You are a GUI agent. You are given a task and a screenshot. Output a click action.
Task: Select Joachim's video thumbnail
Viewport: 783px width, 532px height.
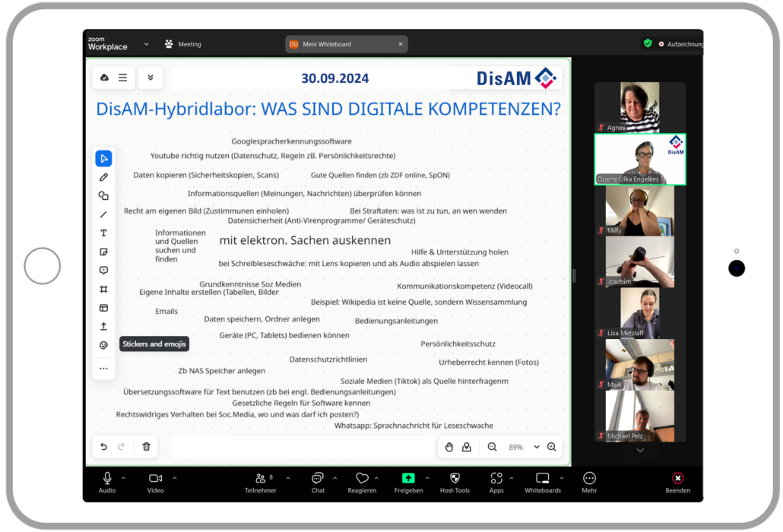[639, 262]
